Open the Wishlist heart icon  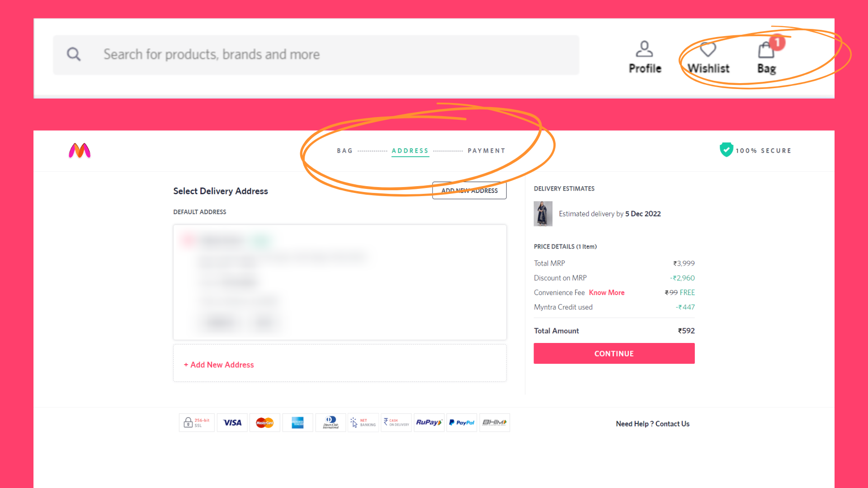708,49
